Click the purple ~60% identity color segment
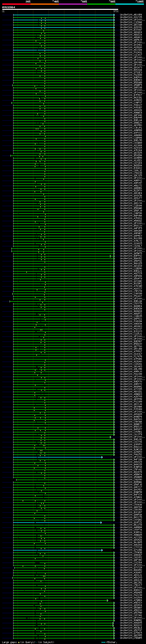146x644 pixels. point(73,4)
